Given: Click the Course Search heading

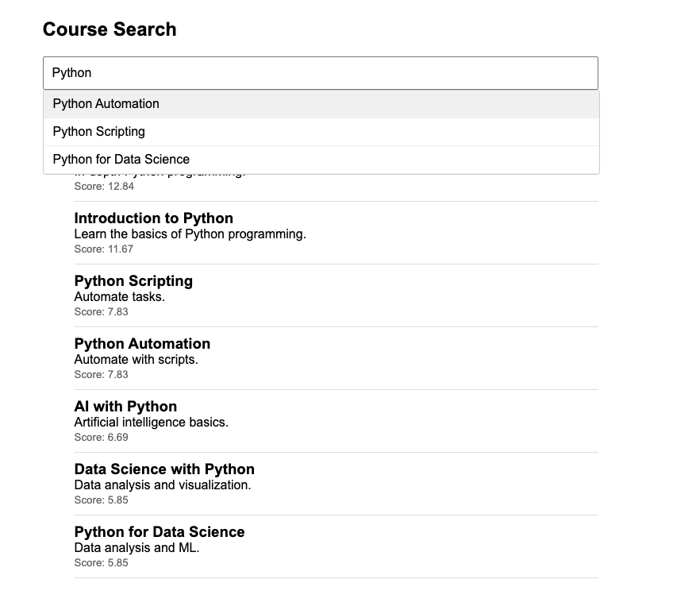Looking at the screenshot, I should click(x=110, y=29).
